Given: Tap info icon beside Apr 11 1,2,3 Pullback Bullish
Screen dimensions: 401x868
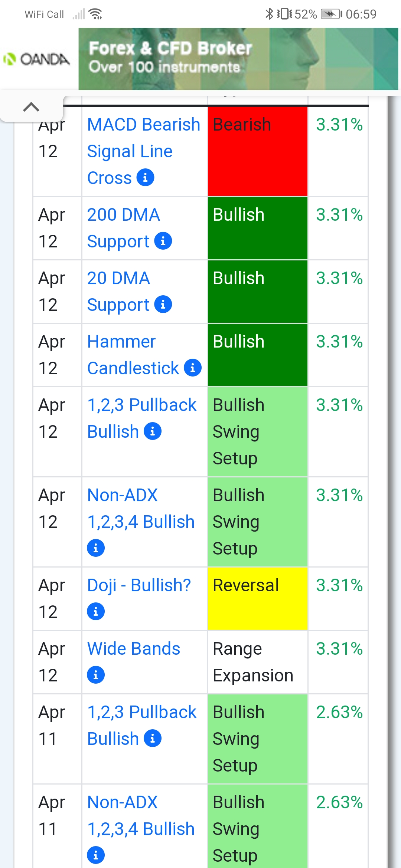Looking at the screenshot, I should pos(153,739).
